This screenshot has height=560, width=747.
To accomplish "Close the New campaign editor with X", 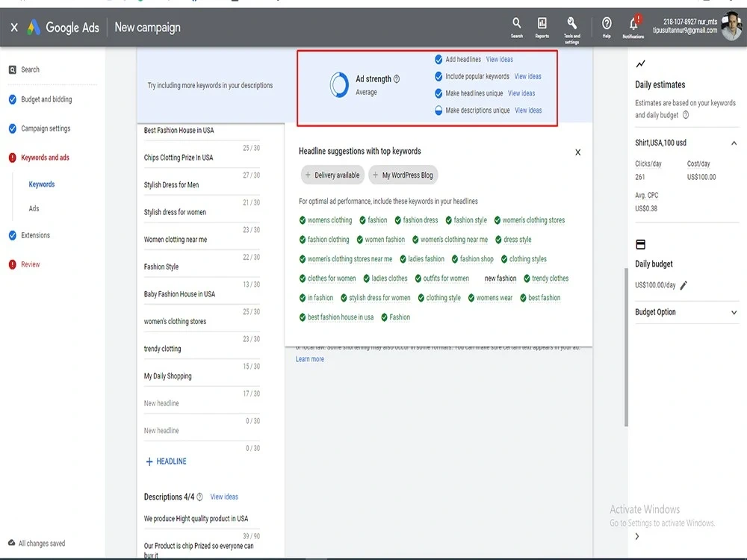I will coord(14,28).
